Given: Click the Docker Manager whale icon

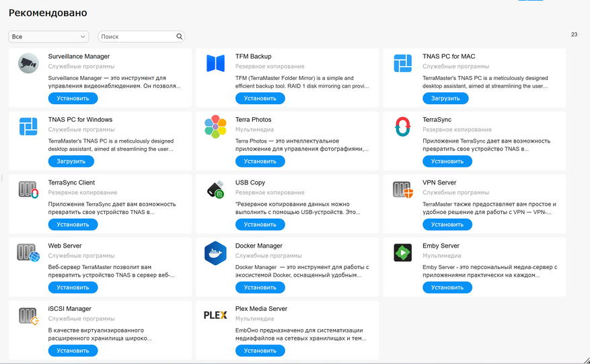Looking at the screenshot, I should pyautogui.click(x=215, y=253).
